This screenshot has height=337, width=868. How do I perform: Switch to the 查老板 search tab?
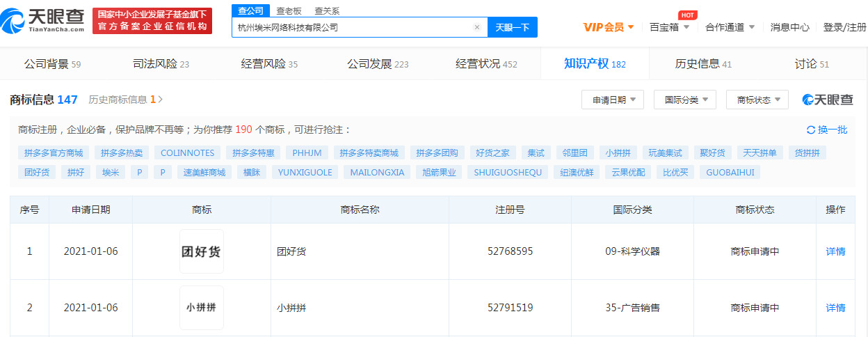289,11
